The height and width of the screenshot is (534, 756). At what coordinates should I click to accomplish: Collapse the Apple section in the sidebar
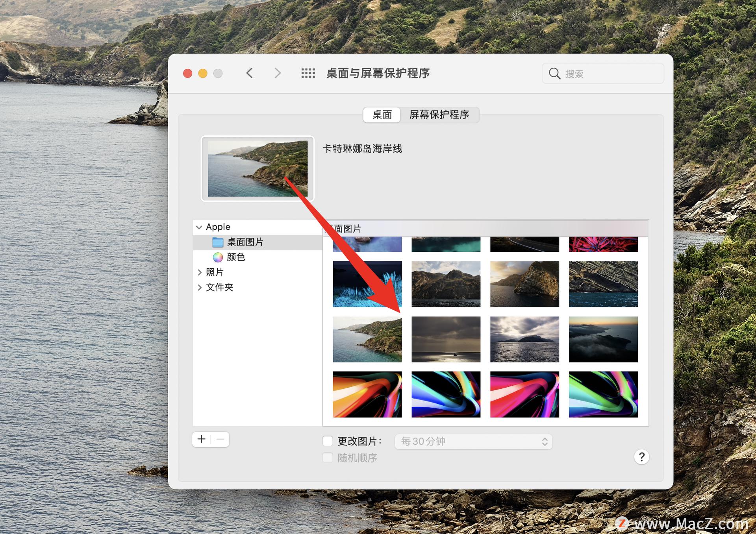point(199,227)
